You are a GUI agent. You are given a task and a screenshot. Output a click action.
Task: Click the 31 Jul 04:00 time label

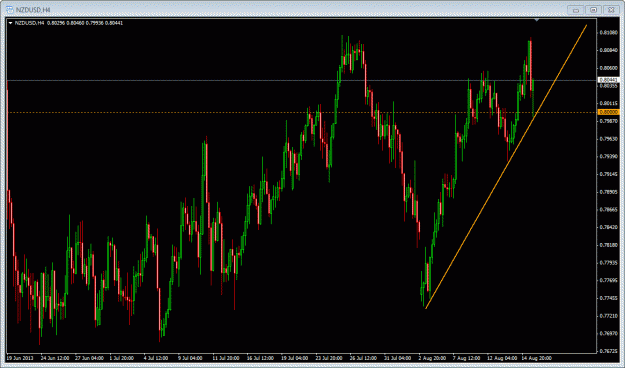(398, 358)
